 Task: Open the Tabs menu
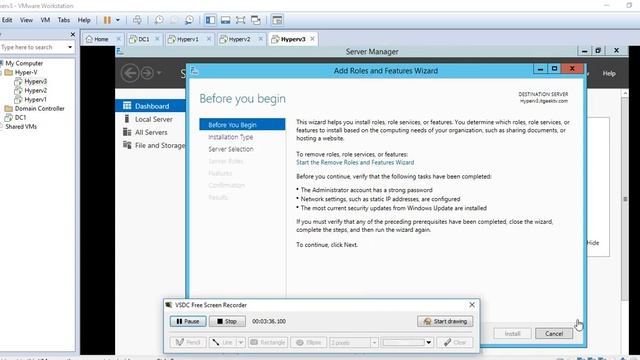click(64, 20)
